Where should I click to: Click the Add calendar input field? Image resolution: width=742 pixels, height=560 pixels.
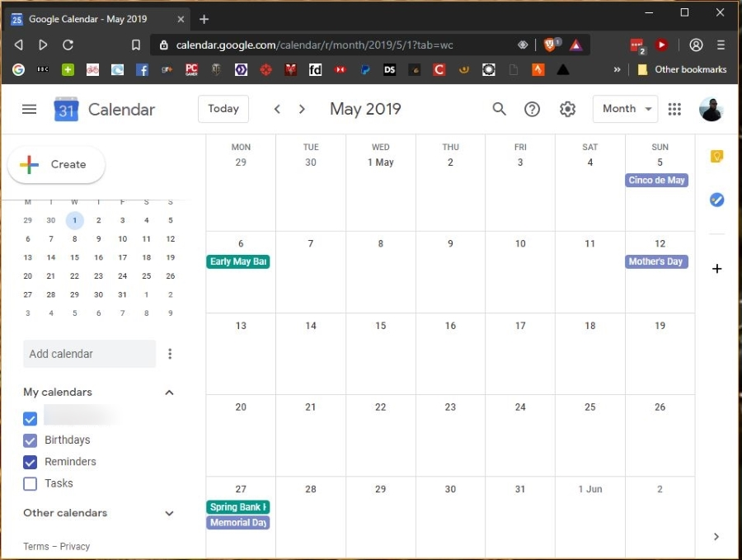click(89, 354)
